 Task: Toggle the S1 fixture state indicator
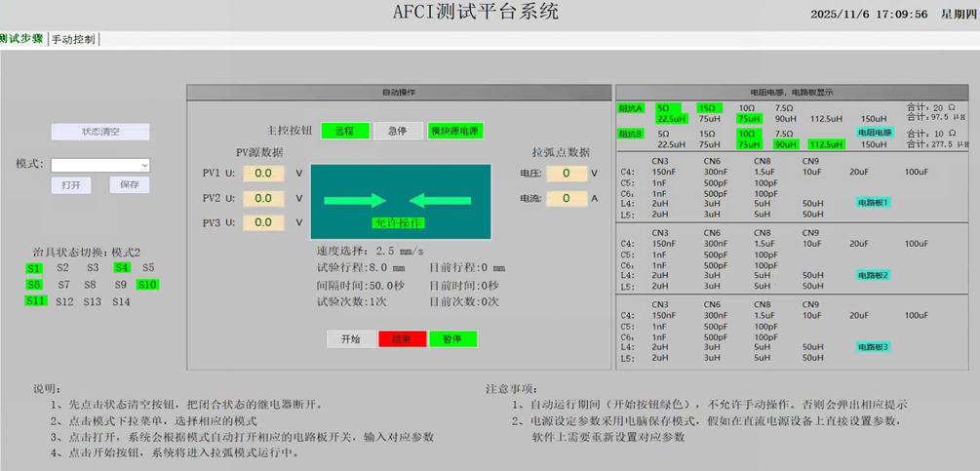[34, 267]
